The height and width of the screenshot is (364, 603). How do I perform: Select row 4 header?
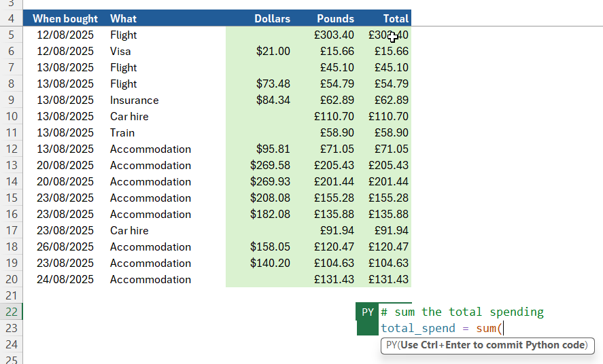pos(11,19)
